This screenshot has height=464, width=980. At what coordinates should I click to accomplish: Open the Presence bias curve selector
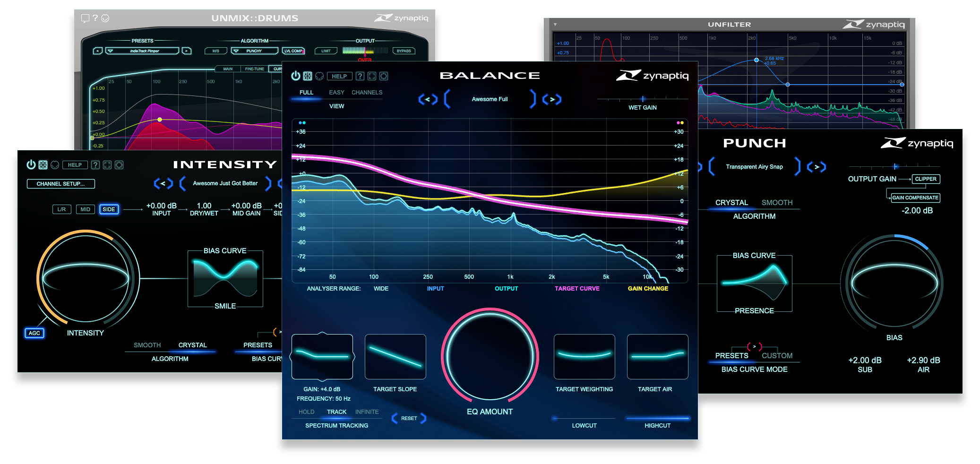[x=755, y=284]
